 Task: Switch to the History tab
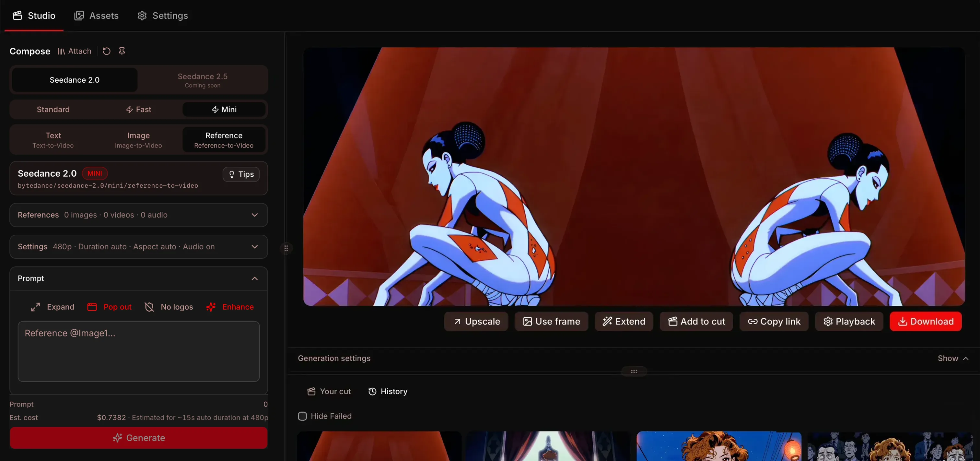click(388, 392)
